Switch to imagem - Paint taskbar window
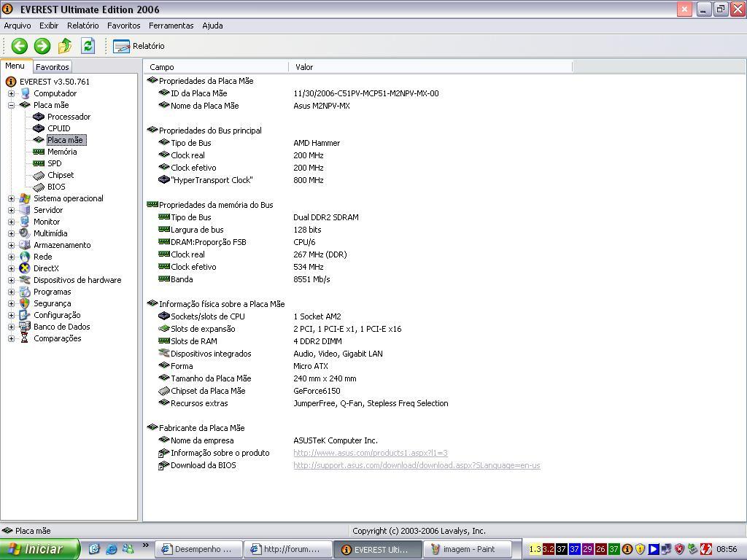This screenshot has height=560, width=747. 467,549
